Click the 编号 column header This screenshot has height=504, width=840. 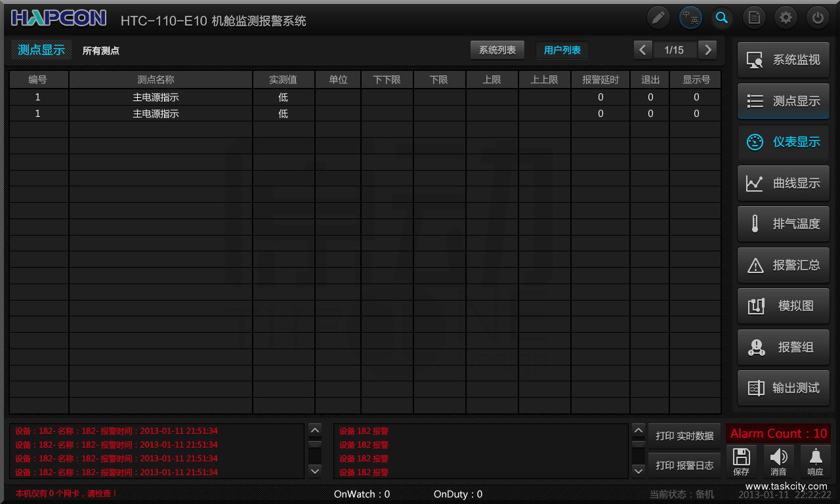[39, 79]
